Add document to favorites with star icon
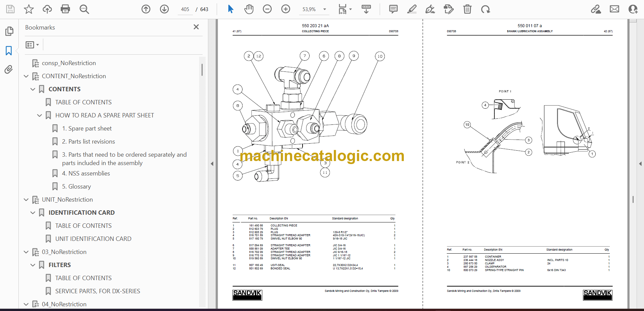The image size is (644, 311). (x=29, y=9)
